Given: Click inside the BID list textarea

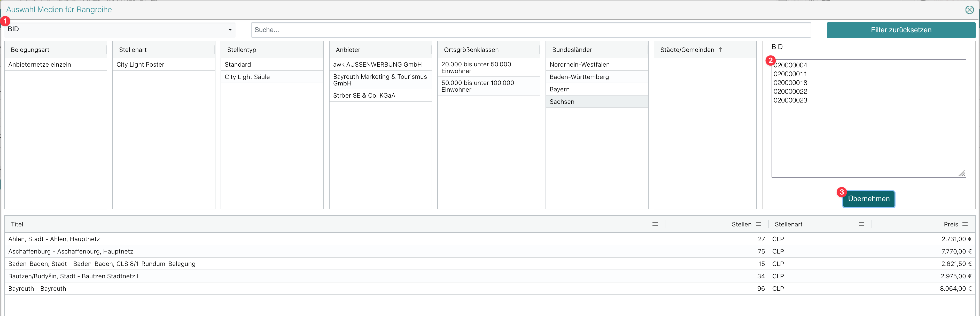Looking at the screenshot, I should (x=868, y=118).
